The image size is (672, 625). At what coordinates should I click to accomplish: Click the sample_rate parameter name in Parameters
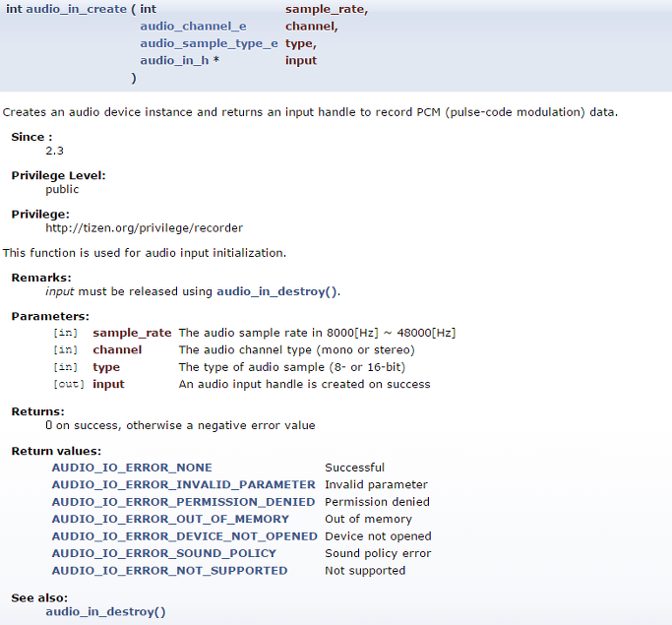pos(132,333)
